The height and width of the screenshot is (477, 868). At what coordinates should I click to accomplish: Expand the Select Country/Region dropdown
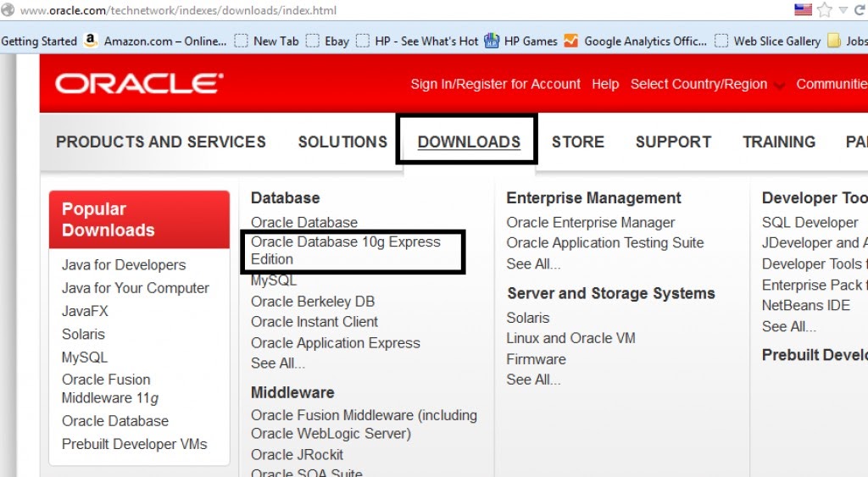(706, 84)
